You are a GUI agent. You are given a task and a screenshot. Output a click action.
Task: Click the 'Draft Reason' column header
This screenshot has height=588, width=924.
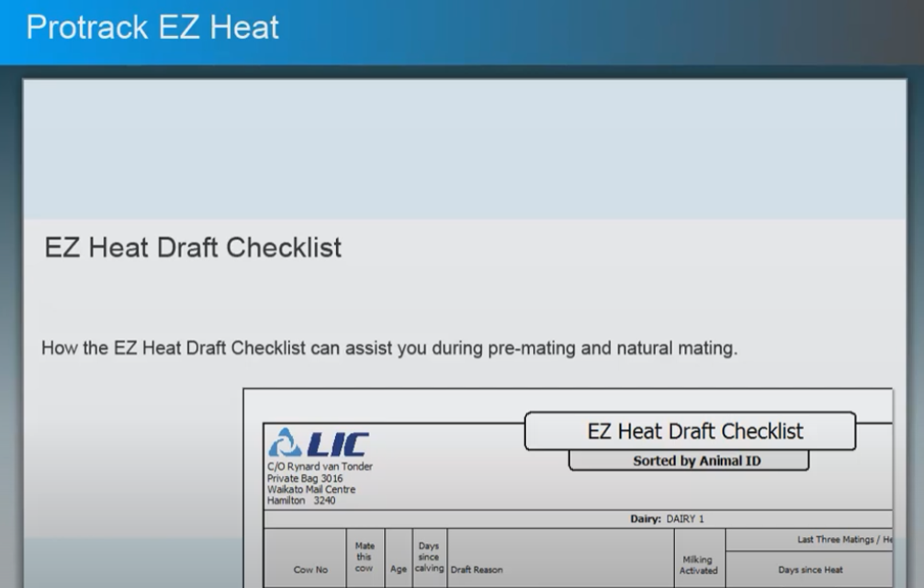(477, 570)
